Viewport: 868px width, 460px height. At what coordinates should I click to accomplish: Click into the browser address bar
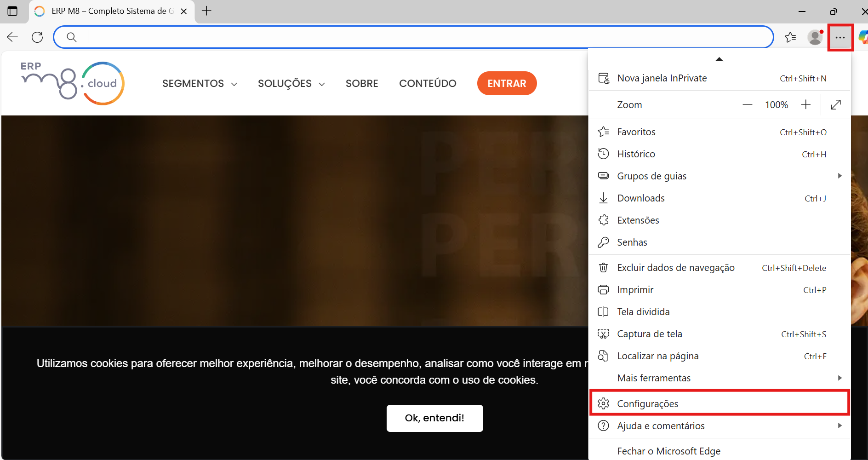coord(414,37)
